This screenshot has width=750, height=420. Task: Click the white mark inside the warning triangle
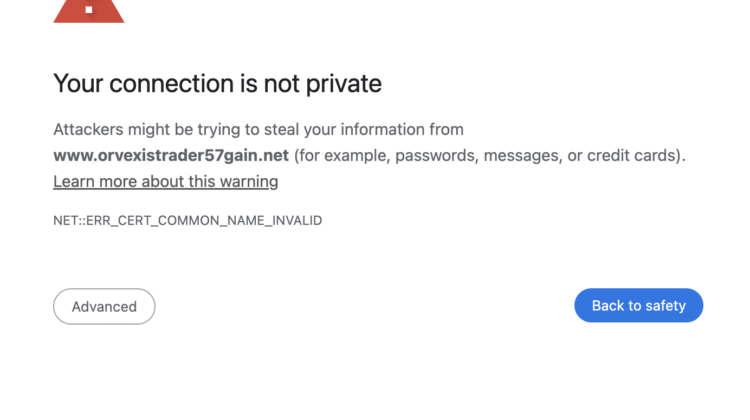point(89,9)
